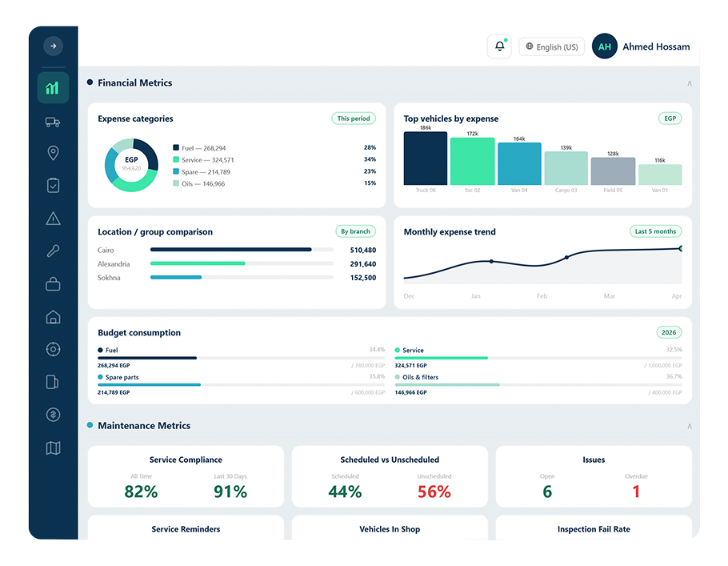728x566 pixels.
Task: Click the 2026 budget year pill
Action: [669, 332]
